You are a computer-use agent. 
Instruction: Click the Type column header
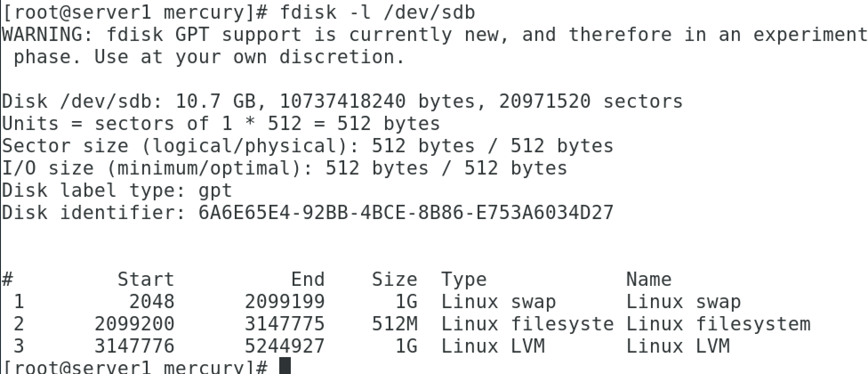(464, 280)
